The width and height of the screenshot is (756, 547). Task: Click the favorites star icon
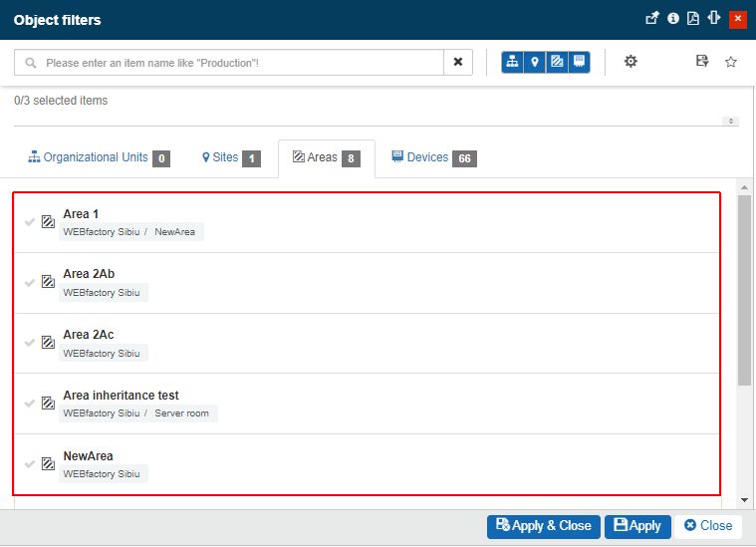click(x=730, y=62)
